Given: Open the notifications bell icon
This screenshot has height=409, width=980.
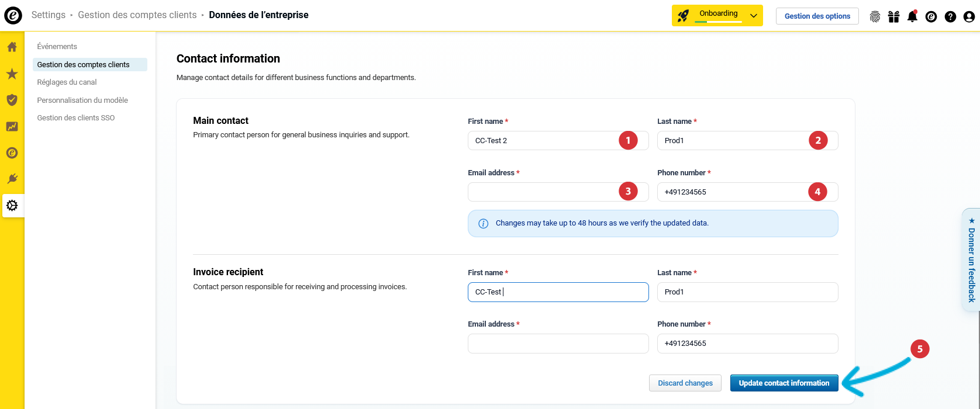Looking at the screenshot, I should tap(912, 16).
